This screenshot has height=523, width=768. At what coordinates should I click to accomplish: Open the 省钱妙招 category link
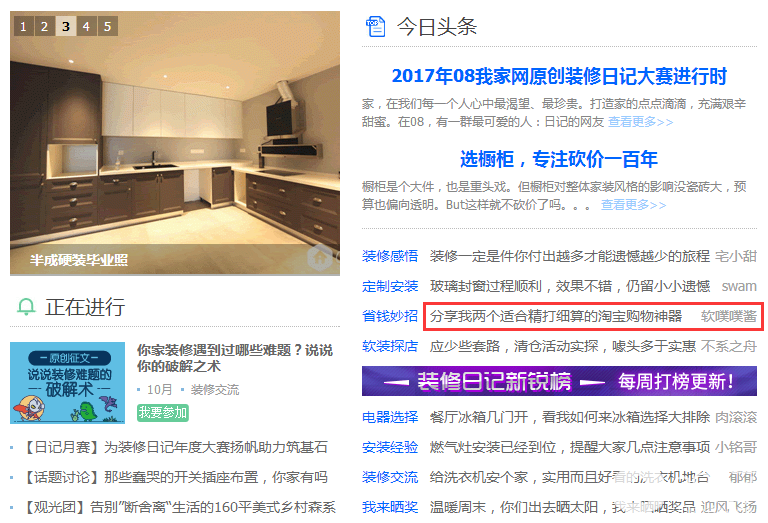pyautogui.click(x=390, y=316)
